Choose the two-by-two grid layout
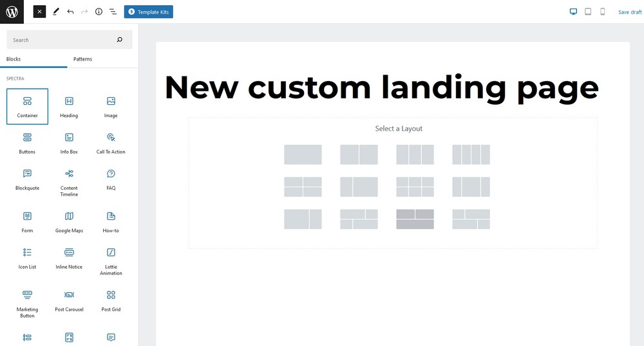The image size is (644, 346). 303,187
